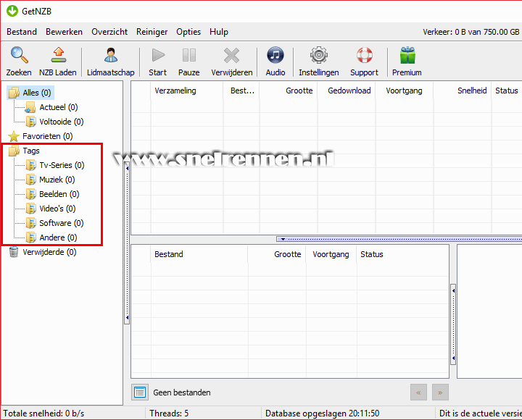Image resolution: width=522 pixels, height=420 pixels.
Task: Open Instellingen gear settings
Action: point(319,55)
